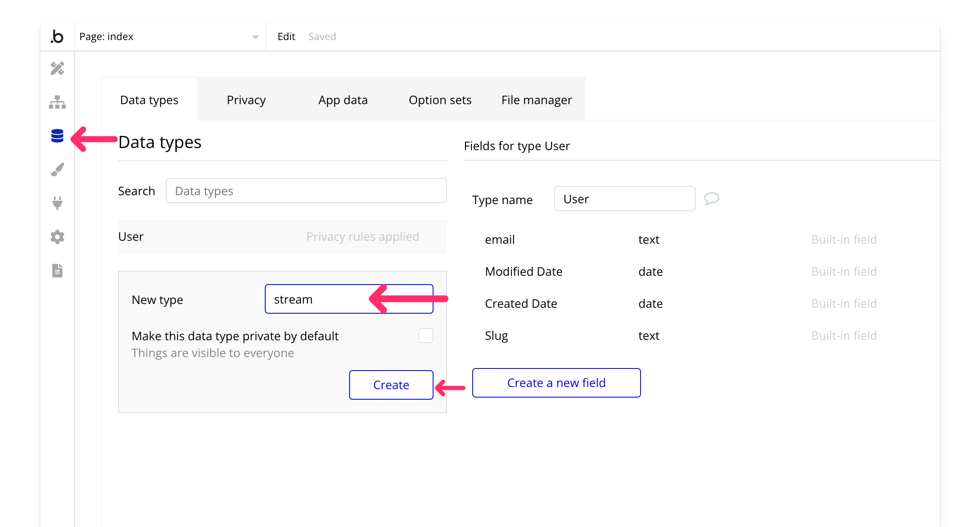The width and height of the screenshot is (980, 527).
Task: Click the comment bubble next to Type name
Action: click(x=711, y=199)
